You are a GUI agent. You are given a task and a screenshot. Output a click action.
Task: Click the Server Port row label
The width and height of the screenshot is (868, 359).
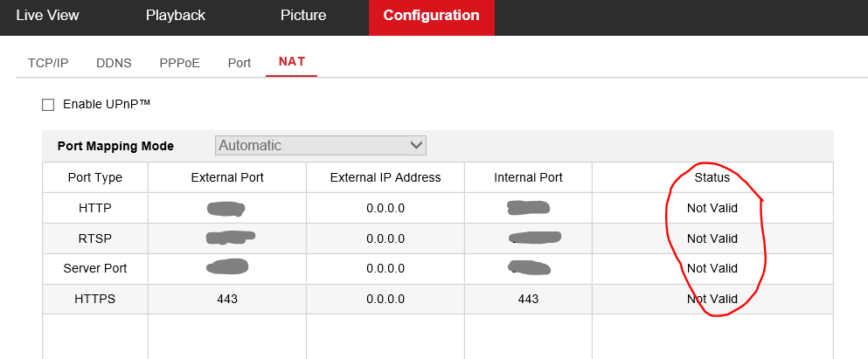click(x=95, y=268)
